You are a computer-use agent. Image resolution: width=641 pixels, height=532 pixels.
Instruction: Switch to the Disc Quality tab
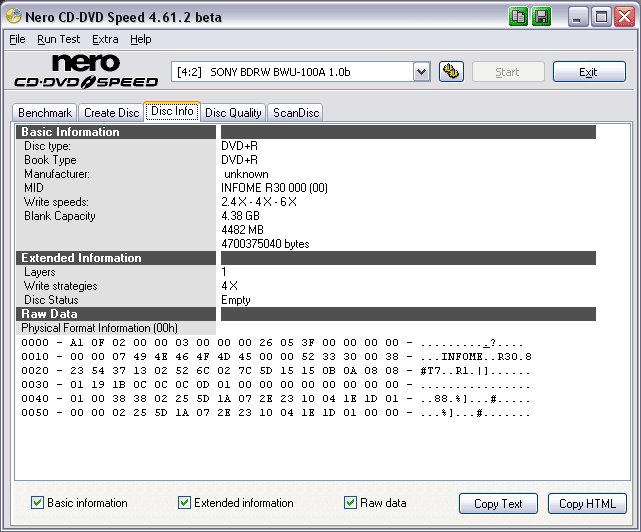(233, 113)
